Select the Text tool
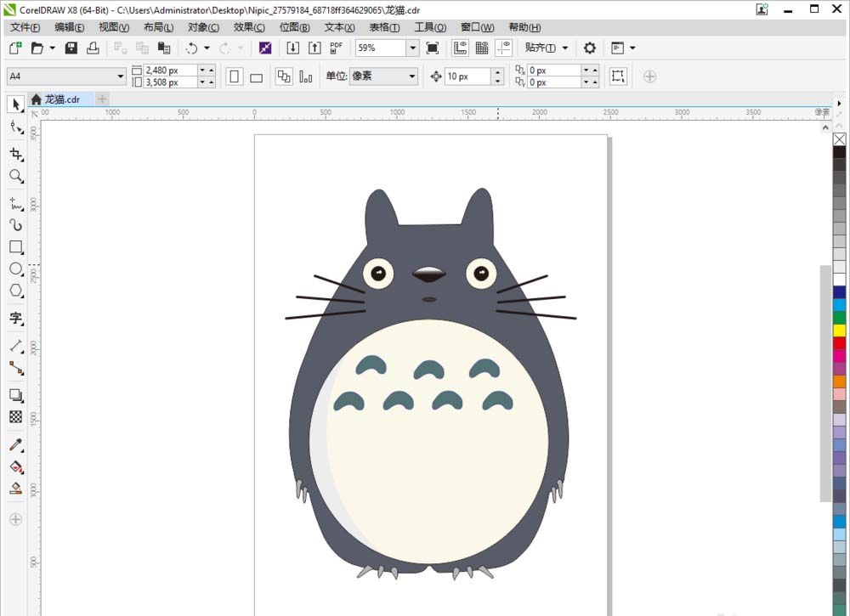Image resolution: width=850 pixels, height=616 pixels. [x=14, y=319]
